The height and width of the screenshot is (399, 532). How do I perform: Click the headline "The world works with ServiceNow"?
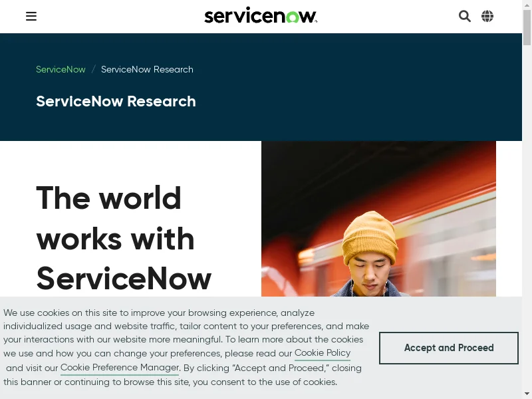coord(124,238)
